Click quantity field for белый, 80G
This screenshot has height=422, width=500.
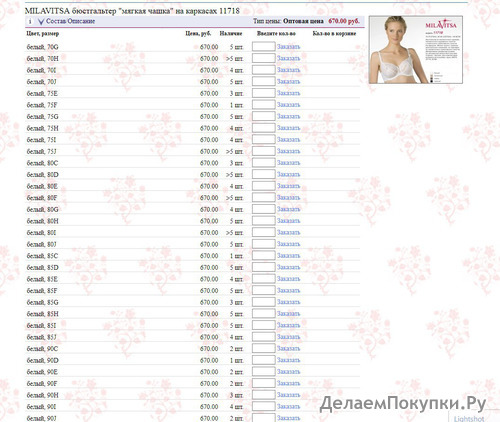[264, 209]
